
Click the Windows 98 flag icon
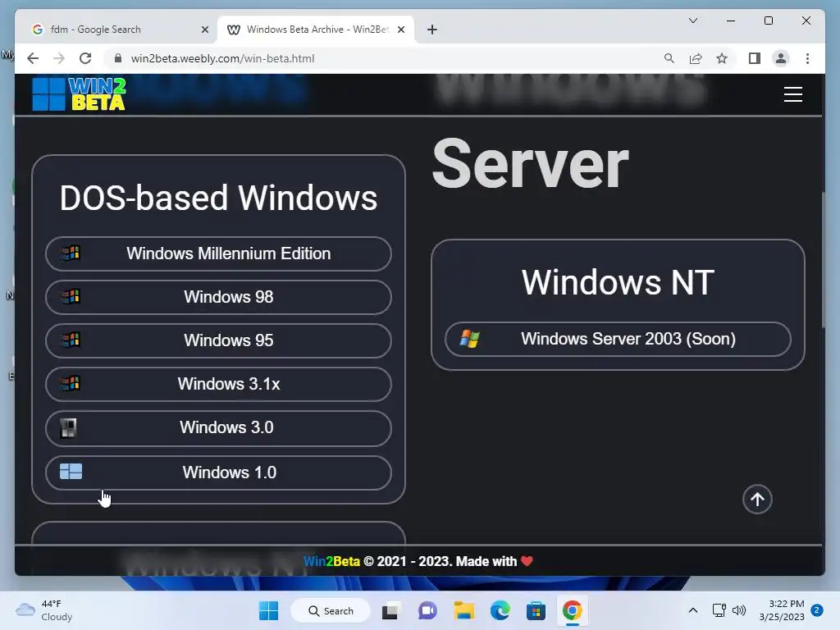tap(71, 296)
